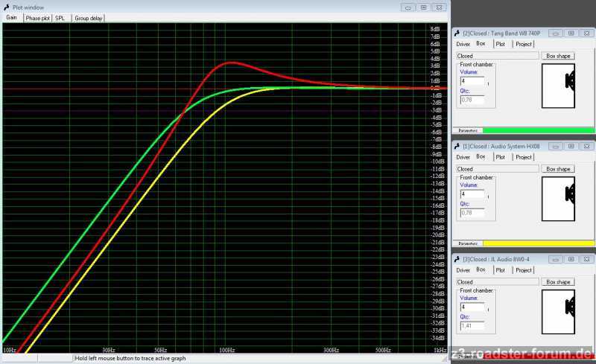Maximize the Plot window

pyautogui.click(x=423, y=7)
